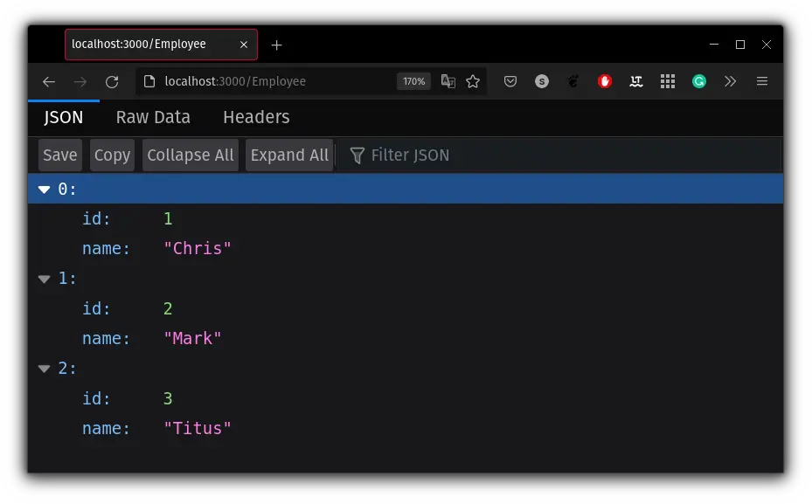
Task: Select the name value "Mark"
Action: [x=192, y=338]
